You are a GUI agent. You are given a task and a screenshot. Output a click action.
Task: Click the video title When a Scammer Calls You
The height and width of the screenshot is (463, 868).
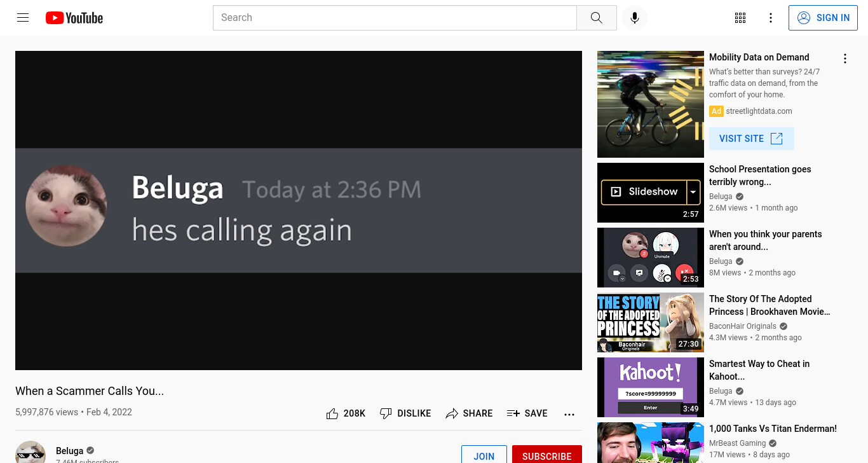(90, 391)
